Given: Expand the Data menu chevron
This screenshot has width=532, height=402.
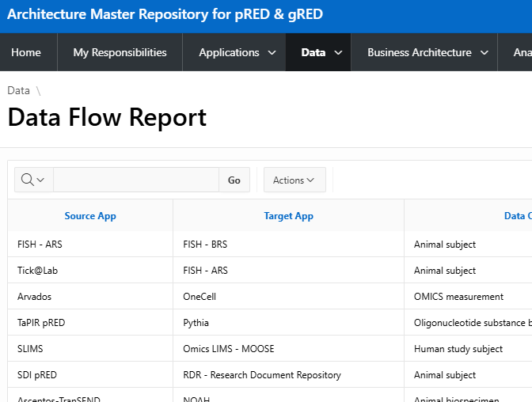Looking at the screenshot, I should [338, 52].
